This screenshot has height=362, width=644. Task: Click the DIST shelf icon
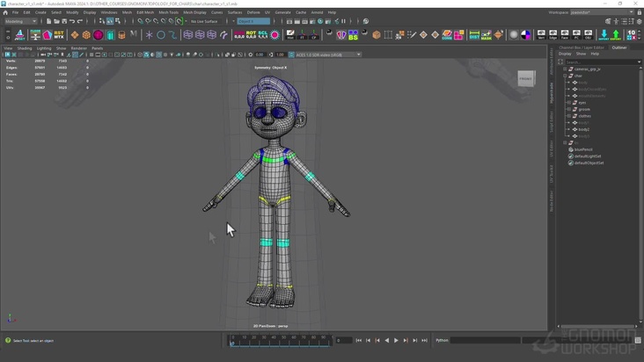coord(474,35)
